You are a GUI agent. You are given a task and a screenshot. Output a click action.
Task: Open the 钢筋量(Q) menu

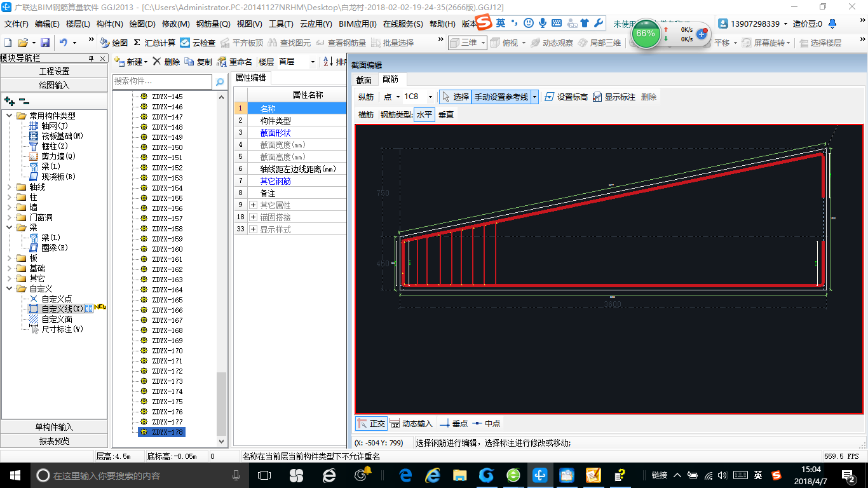point(213,24)
